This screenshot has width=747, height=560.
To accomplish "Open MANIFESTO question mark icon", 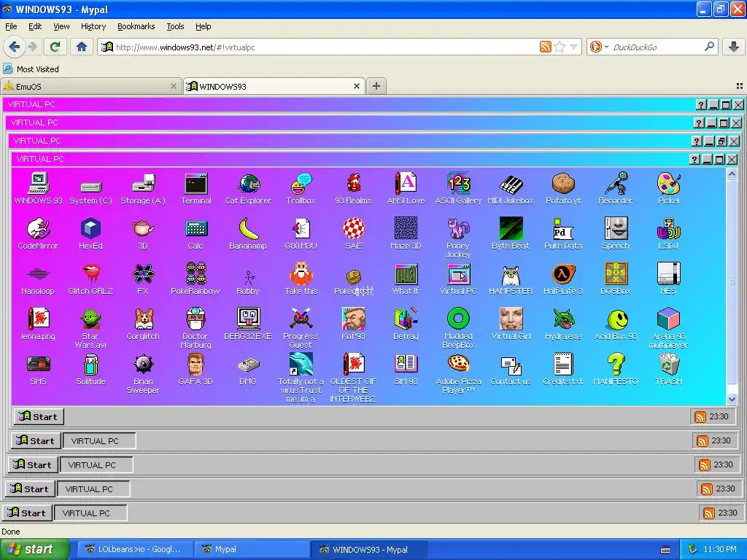I will 616,370.
